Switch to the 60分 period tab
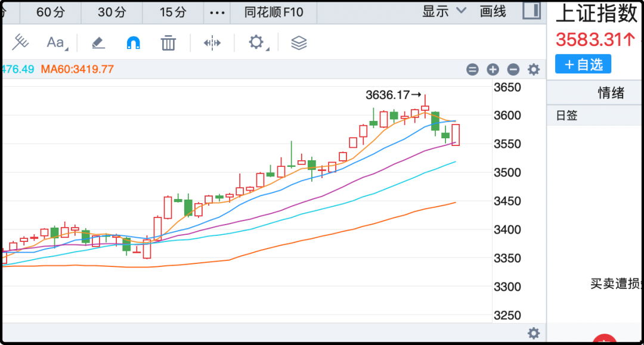This screenshot has height=345, width=644. point(50,12)
